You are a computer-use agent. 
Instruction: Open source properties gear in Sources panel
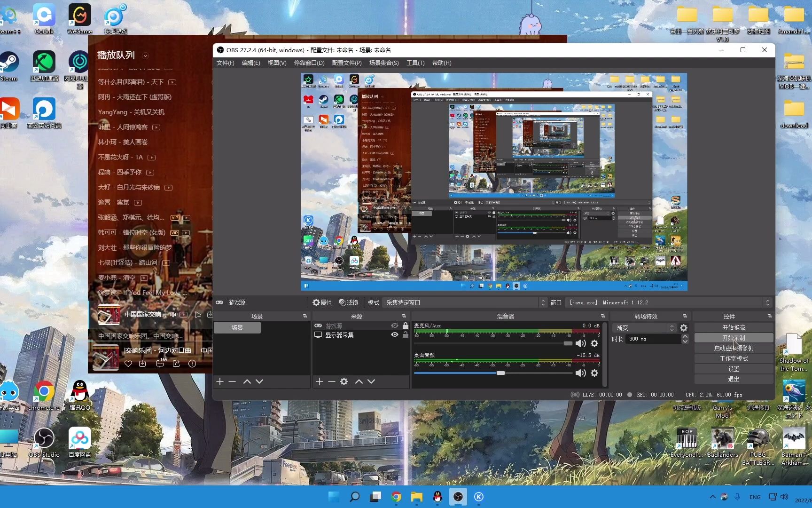[x=344, y=381]
